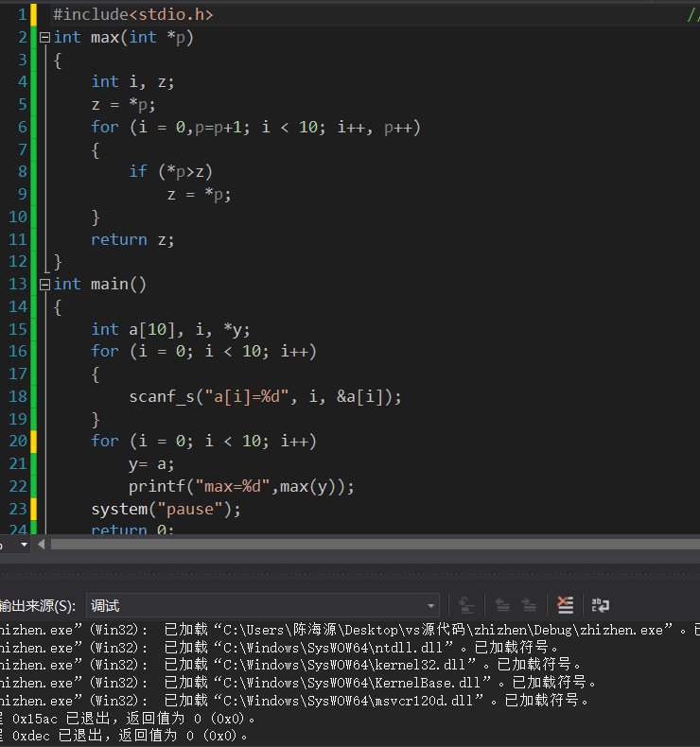
Task: Click the 'z = *p;' line 5 statement
Action: coord(123,104)
